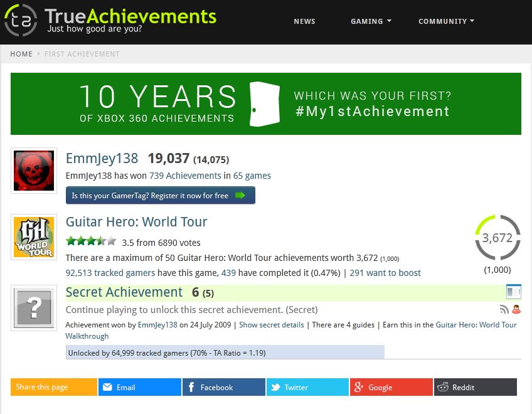Click the 10 Years Xbox 360 achievements banner
The image size is (532, 414).
coord(265,103)
